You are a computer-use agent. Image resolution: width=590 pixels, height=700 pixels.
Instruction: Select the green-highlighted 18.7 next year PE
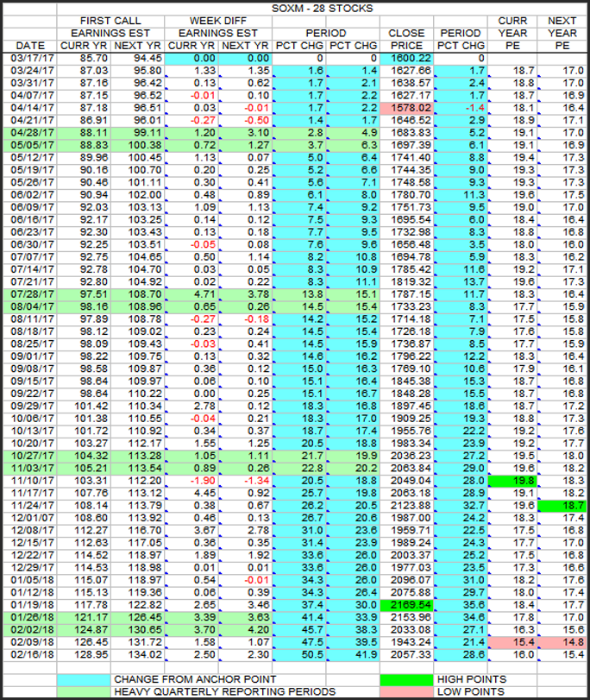pos(562,506)
